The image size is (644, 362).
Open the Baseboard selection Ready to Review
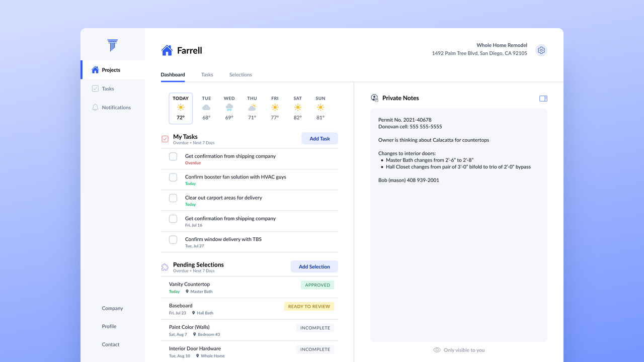tap(308, 306)
